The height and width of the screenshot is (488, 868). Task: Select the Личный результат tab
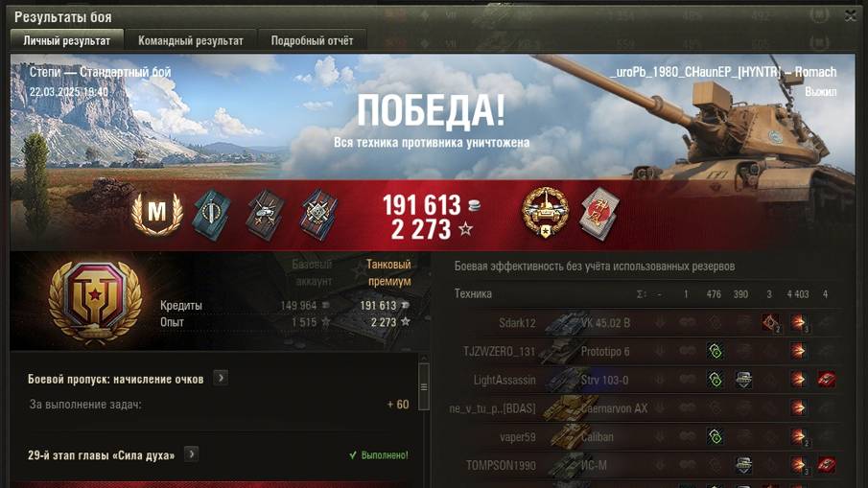tap(67, 41)
